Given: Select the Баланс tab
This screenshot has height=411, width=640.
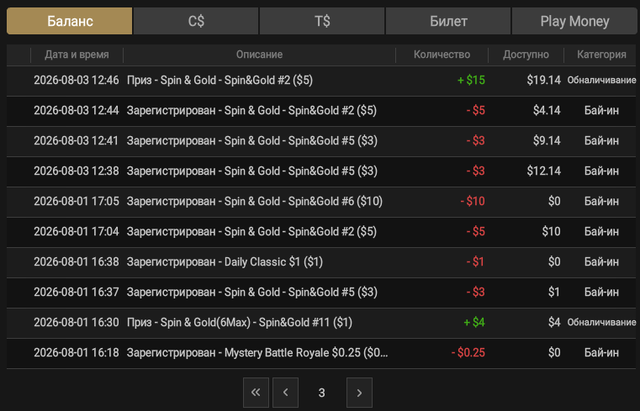Looking at the screenshot, I should pyautogui.click(x=69, y=21).
